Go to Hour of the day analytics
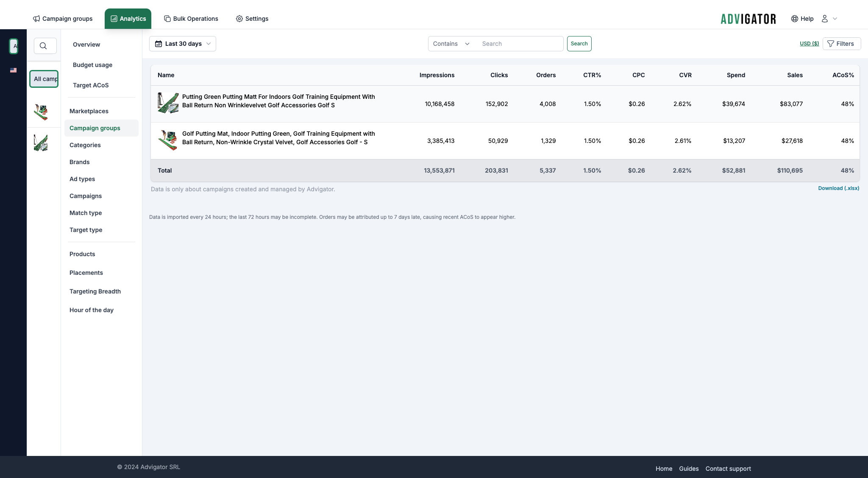Viewport: 868px width, 478px height. tap(92, 310)
